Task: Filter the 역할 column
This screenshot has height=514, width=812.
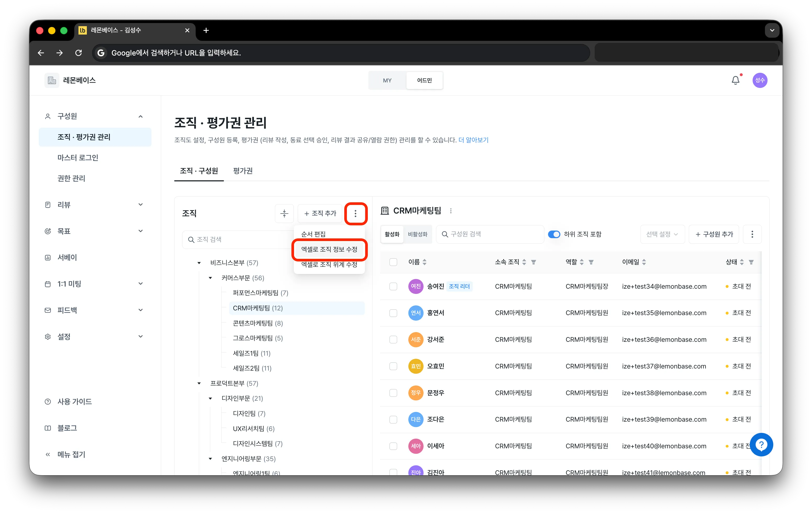Action: click(x=591, y=262)
